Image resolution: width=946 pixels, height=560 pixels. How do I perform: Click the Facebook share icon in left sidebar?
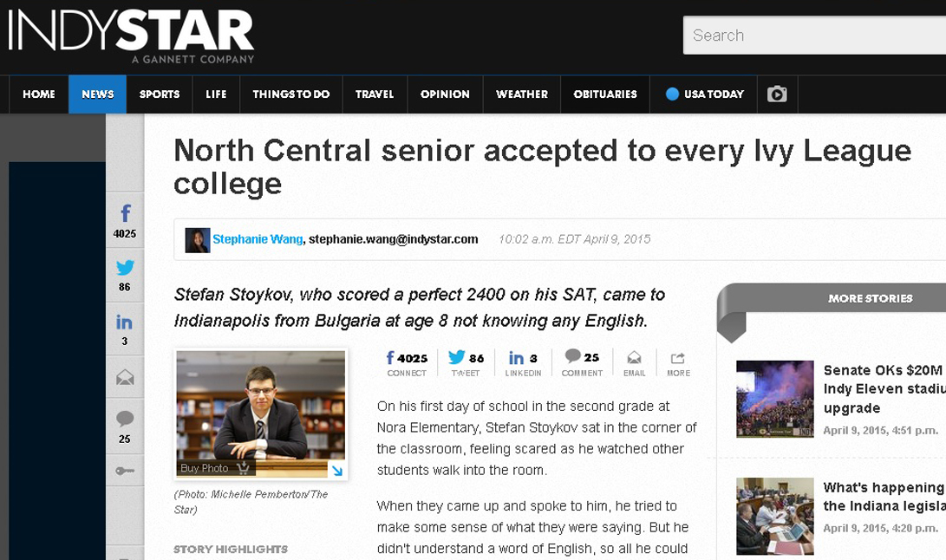pos(125,213)
